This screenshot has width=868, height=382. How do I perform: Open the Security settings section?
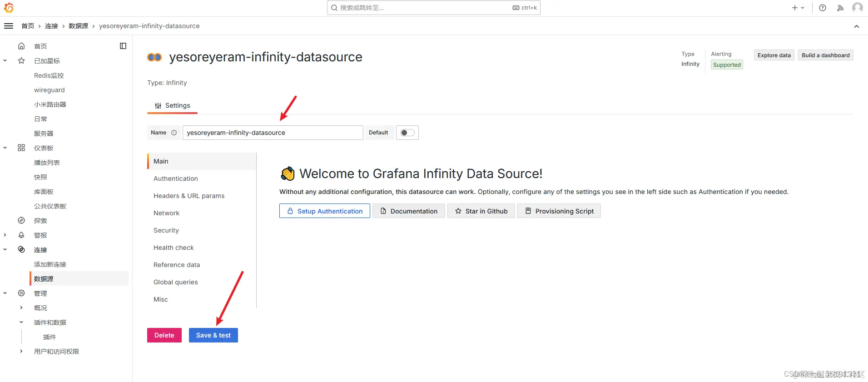[202, 230]
